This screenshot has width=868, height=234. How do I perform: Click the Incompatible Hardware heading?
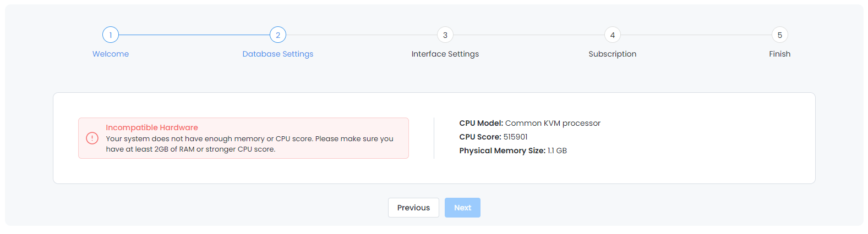[152, 127]
